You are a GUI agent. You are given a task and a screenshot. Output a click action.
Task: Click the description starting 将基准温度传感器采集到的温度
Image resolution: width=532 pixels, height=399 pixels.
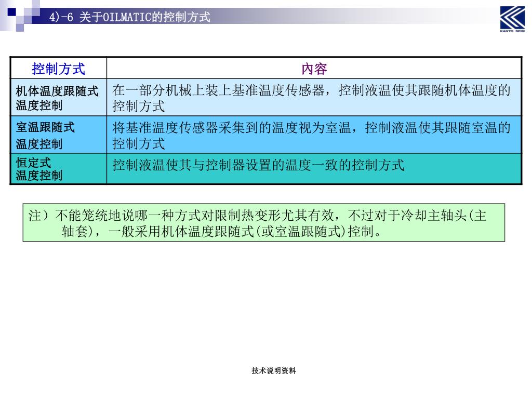[x=314, y=135]
